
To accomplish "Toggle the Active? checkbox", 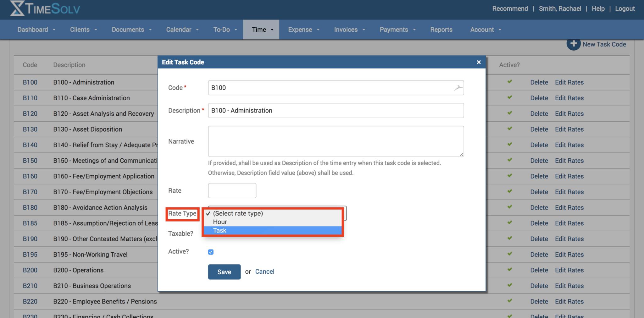I will pyautogui.click(x=211, y=252).
